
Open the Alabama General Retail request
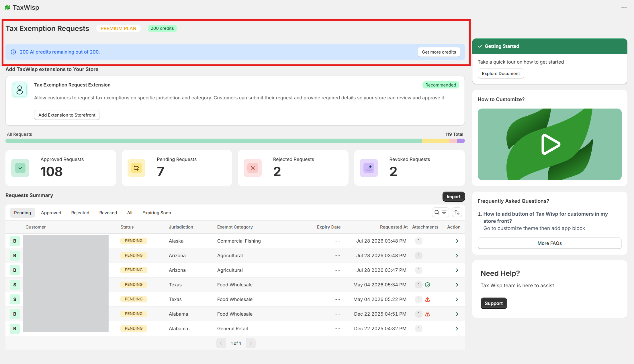(x=457, y=329)
